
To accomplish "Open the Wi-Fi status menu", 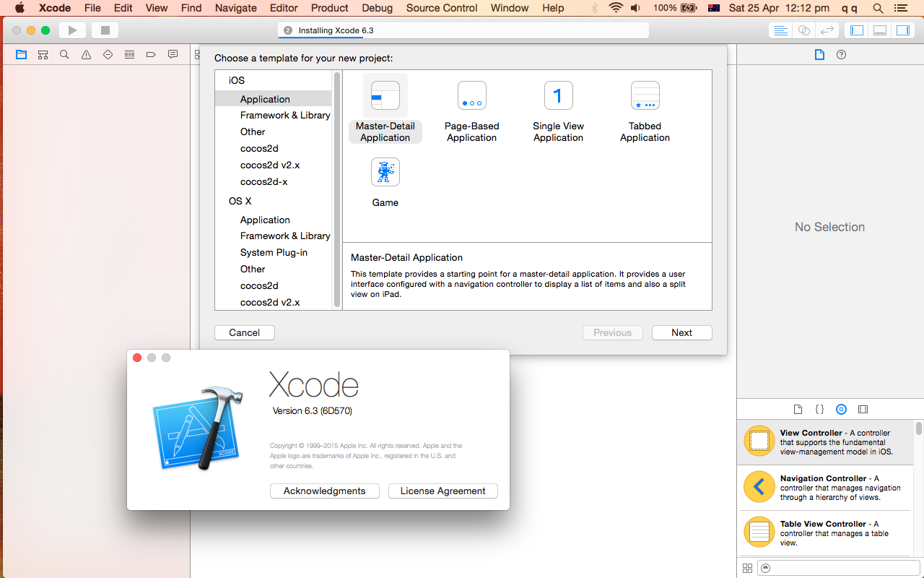I will (616, 8).
